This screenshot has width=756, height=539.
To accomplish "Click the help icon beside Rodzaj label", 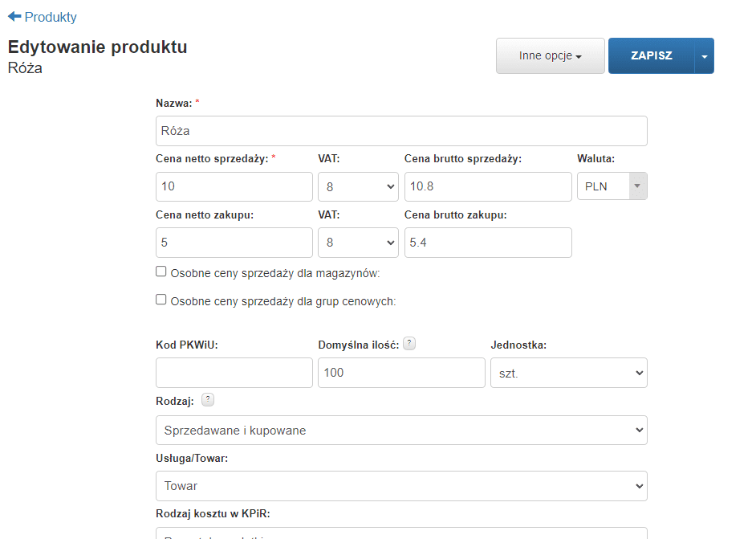I will (208, 400).
